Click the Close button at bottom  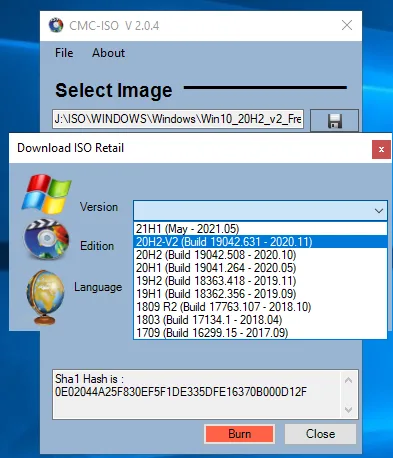tap(320, 434)
